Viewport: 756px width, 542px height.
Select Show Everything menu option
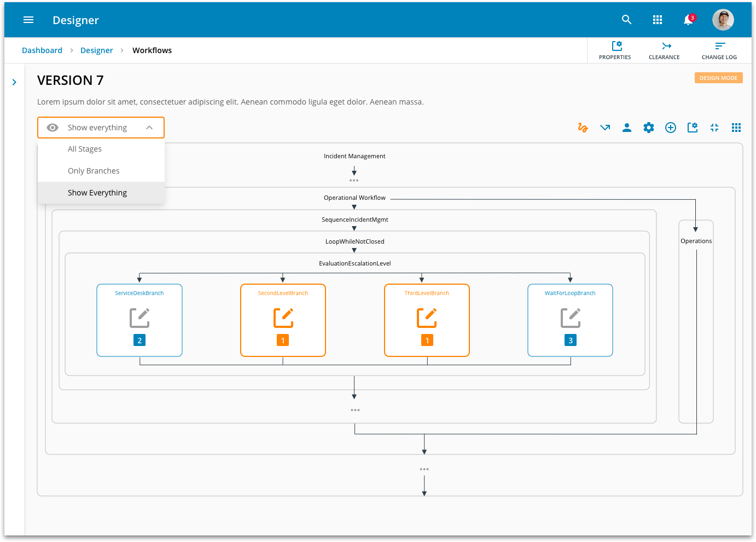[97, 193]
